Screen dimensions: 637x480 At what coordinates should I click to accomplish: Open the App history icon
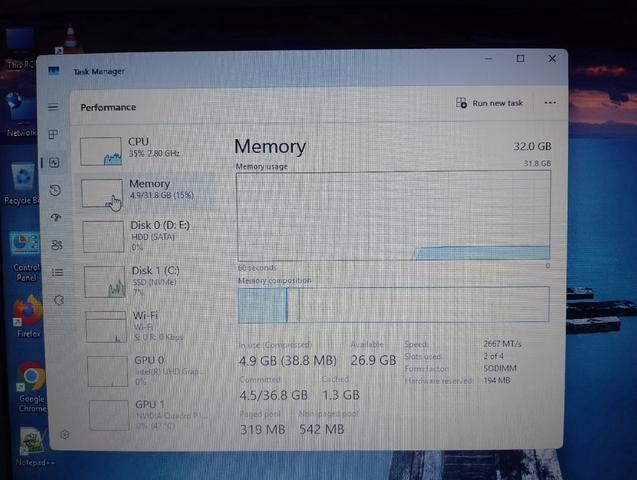55,190
